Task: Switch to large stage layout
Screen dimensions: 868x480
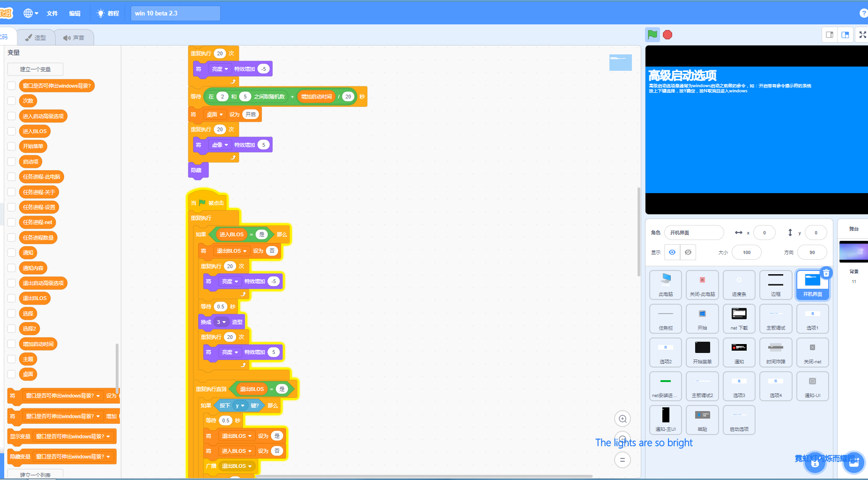Action: [846, 35]
